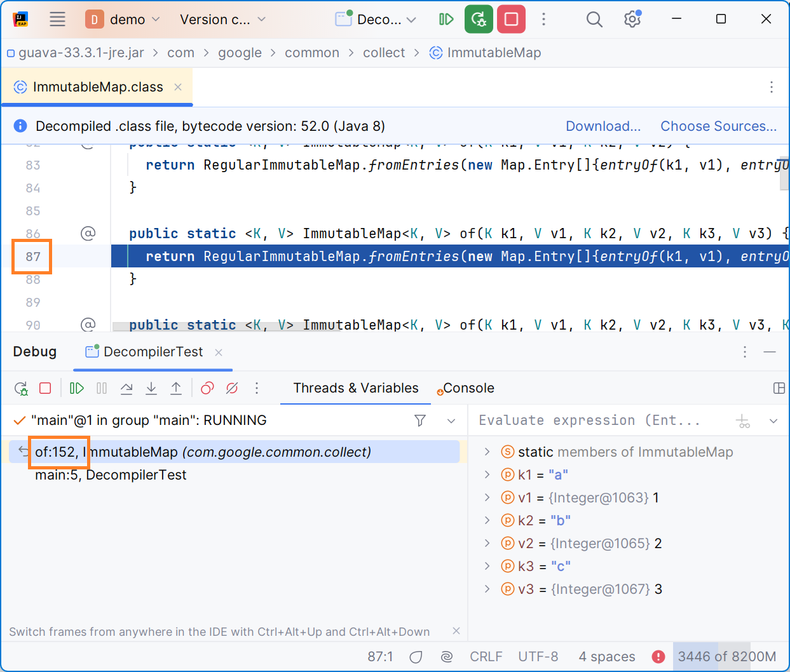Open View Breakpoints icon

coord(207,388)
